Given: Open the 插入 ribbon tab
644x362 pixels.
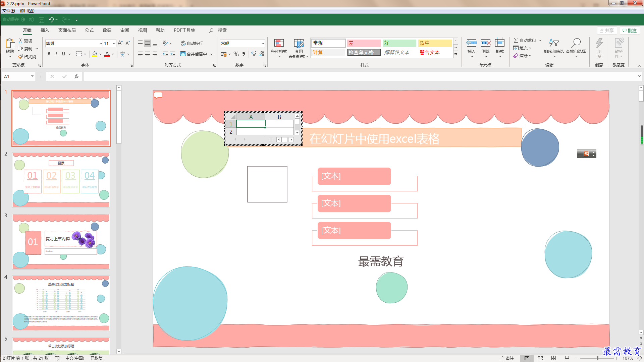Looking at the screenshot, I should pyautogui.click(x=45, y=30).
